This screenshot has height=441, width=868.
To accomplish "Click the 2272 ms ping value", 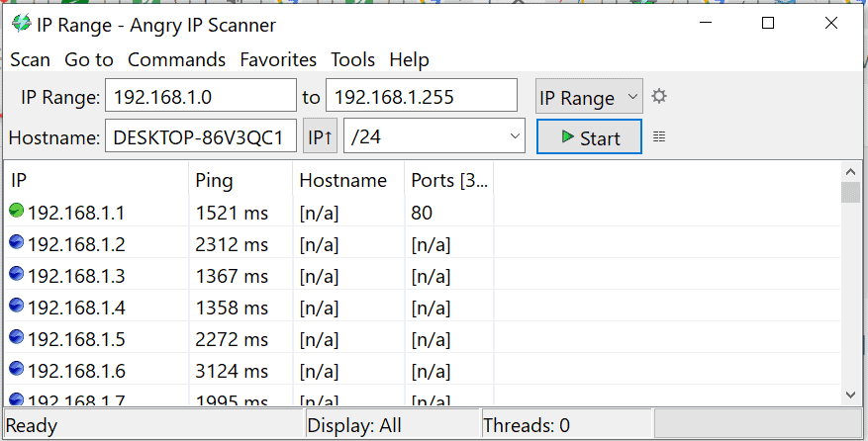I will tap(232, 339).
